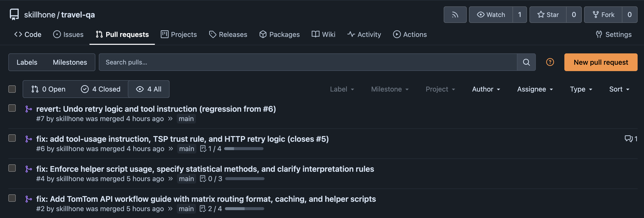Click the merged icon of revert pull request
This screenshot has height=218, width=644.
coord(29,109)
